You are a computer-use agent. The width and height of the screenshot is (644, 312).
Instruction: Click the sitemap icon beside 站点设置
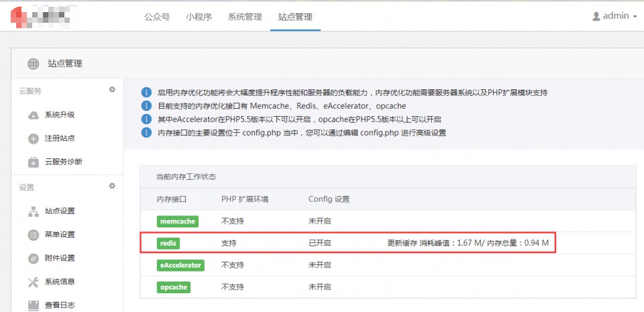(33, 211)
